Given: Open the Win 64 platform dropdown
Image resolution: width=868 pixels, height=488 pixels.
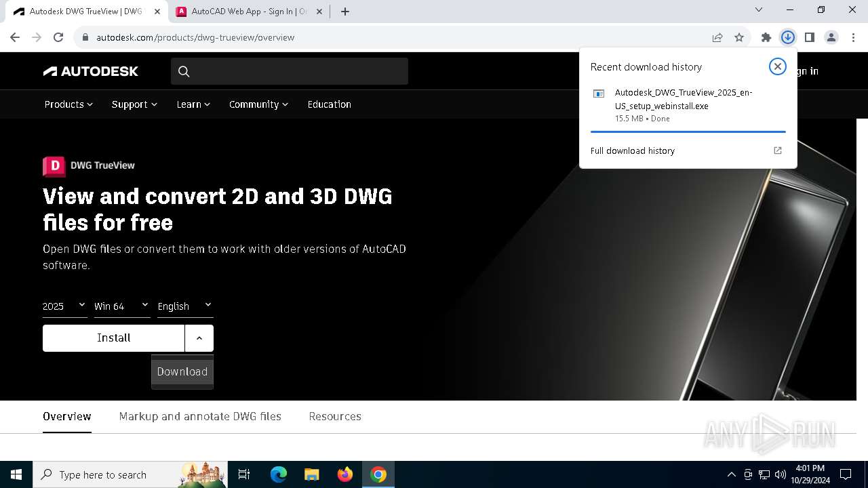Looking at the screenshot, I should [122, 306].
